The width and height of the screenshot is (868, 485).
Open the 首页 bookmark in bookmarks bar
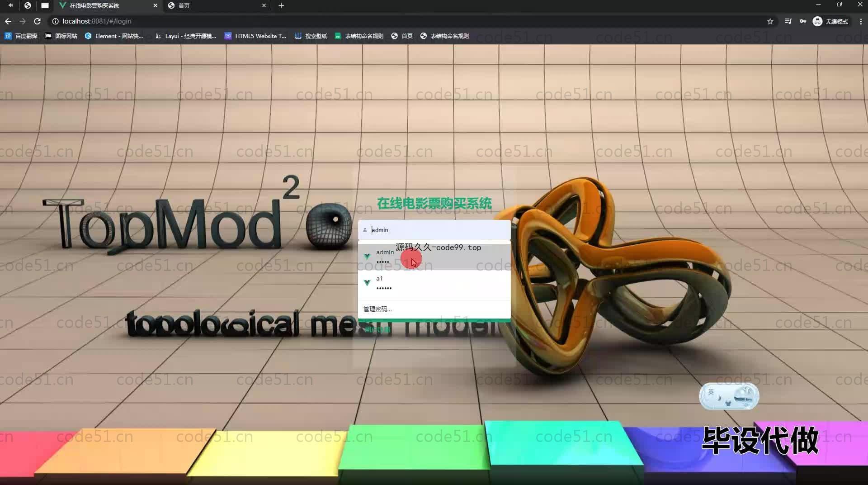(402, 36)
